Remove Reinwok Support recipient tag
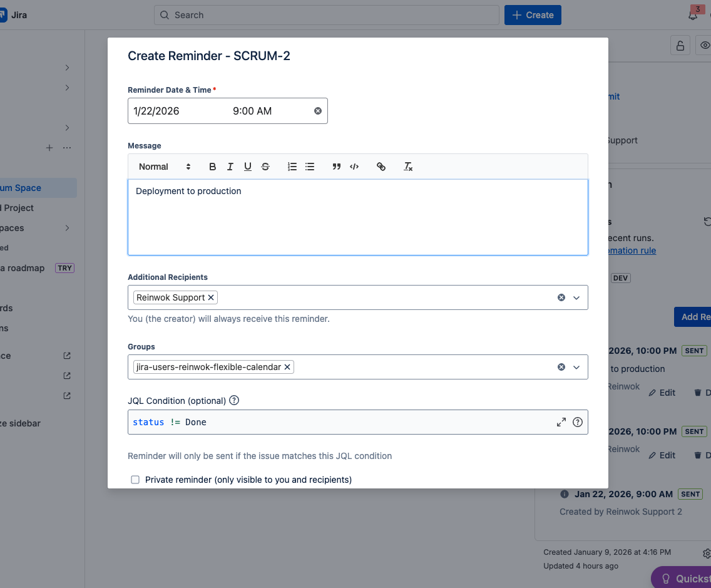Image resolution: width=711 pixels, height=588 pixels. point(211,297)
